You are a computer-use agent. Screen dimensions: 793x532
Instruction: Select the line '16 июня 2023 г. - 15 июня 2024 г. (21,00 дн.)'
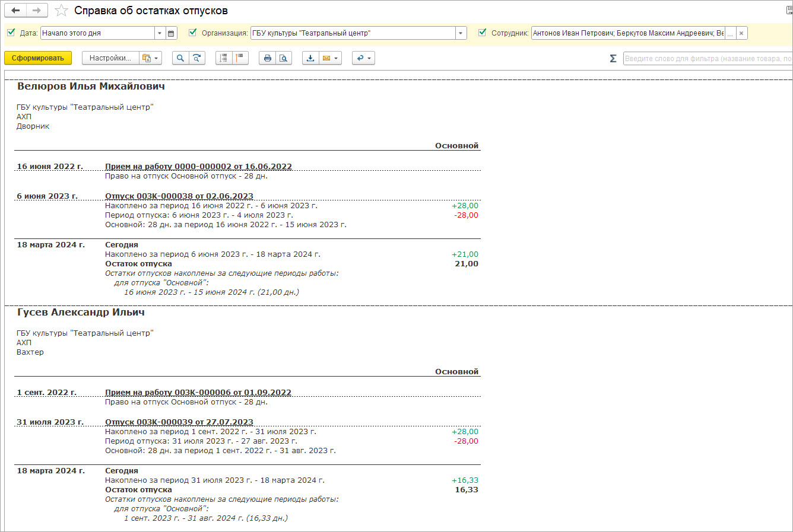pyautogui.click(x=211, y=292)
